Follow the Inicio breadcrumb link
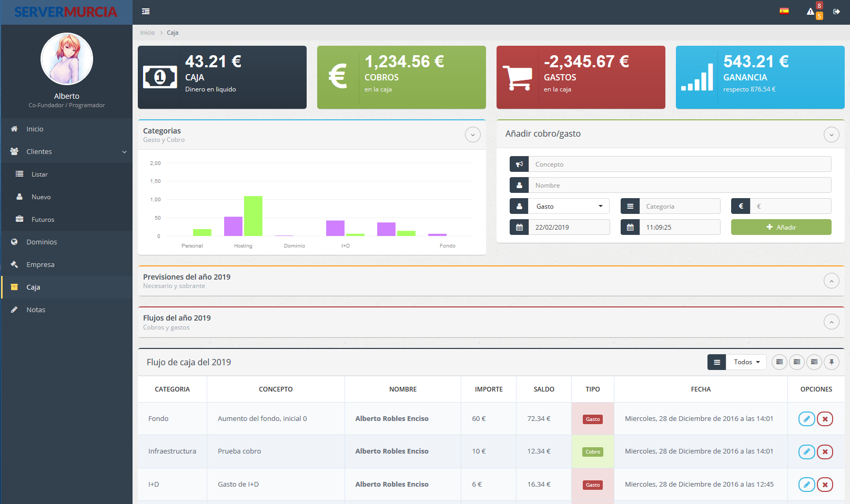 tap(147, 33)
